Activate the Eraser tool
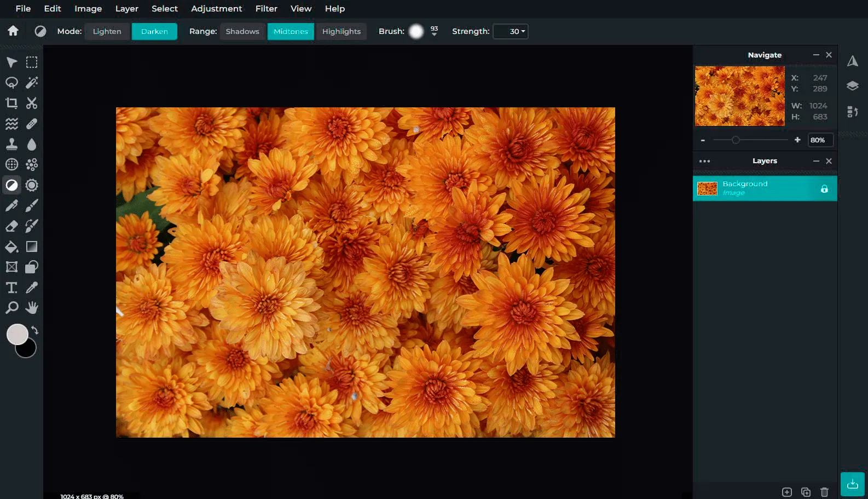Viewport: 868px width, 499px height. pyautogui.click(x=11, y=226)
